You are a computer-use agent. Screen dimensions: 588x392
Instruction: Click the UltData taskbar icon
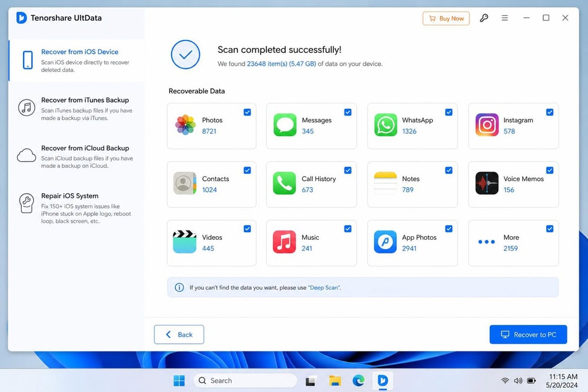[x=383, y=381]
